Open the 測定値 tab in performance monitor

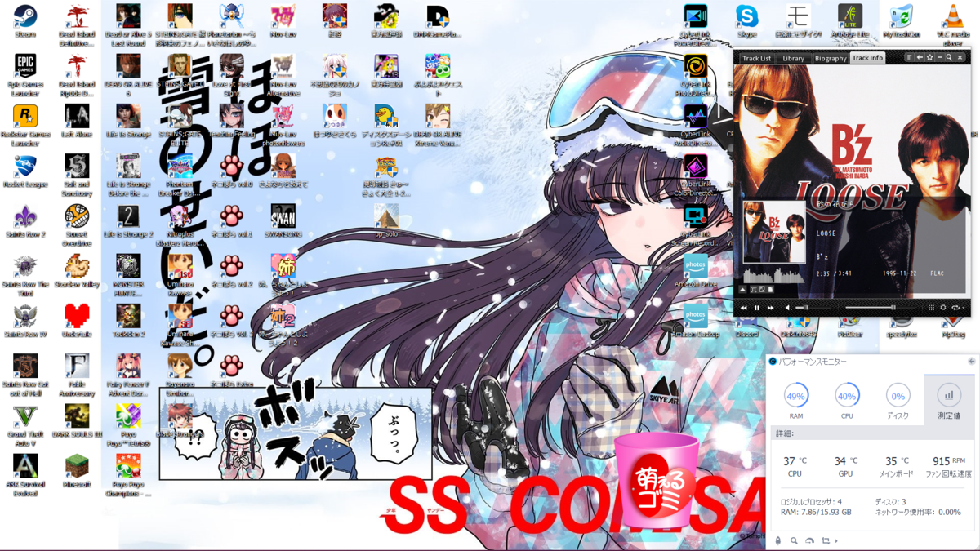pyautogui.click(x=948, y=401)
